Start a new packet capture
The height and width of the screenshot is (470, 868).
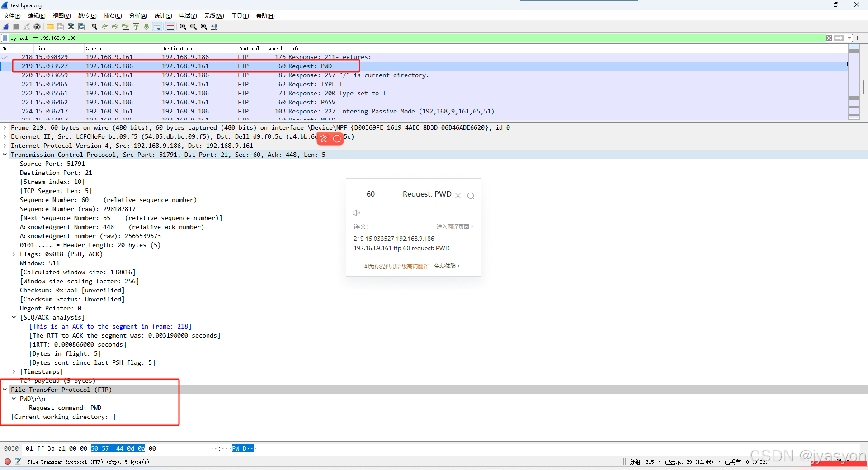5,27
